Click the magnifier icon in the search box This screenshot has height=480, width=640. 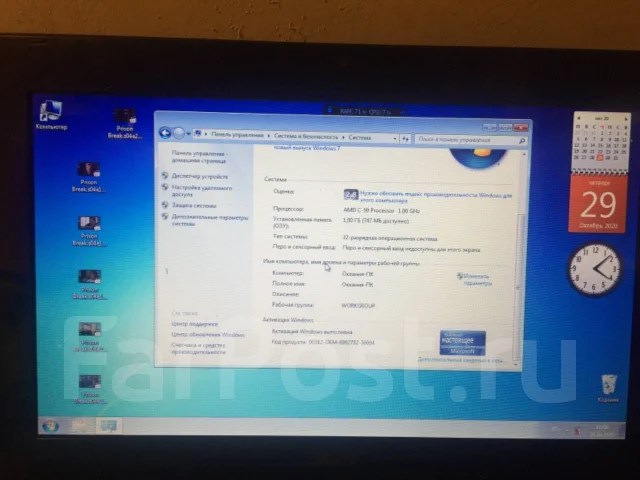[x=522, y=141]
